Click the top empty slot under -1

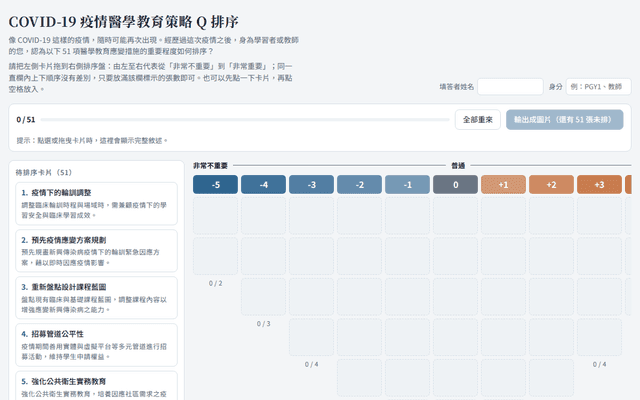click(x=407, y=216)
